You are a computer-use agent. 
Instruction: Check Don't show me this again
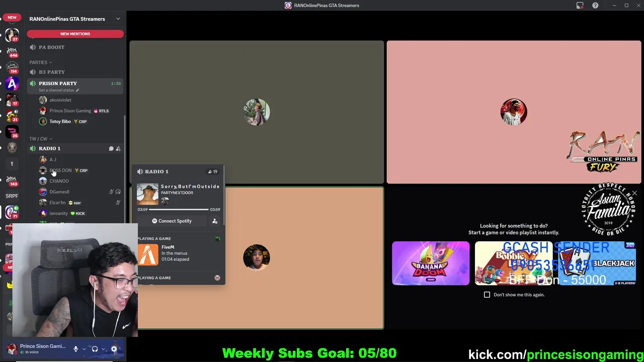click(x=487, y=295)
